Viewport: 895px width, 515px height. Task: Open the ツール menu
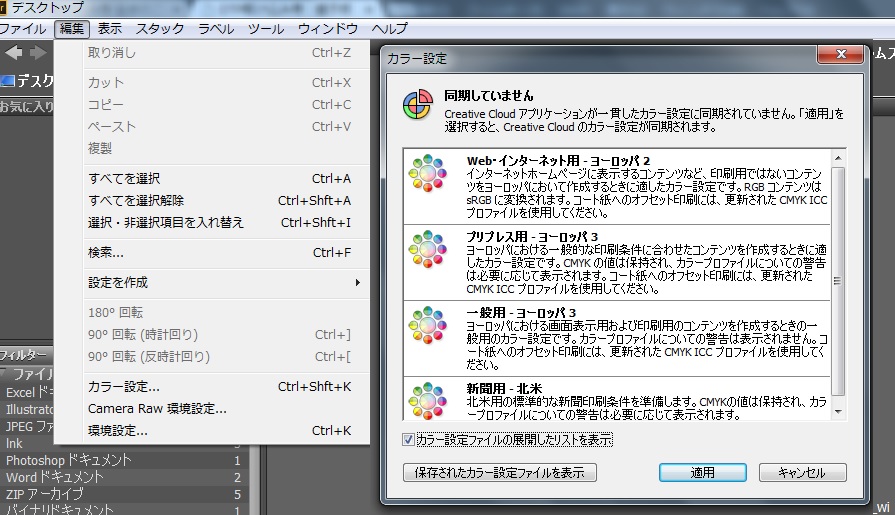266,29
